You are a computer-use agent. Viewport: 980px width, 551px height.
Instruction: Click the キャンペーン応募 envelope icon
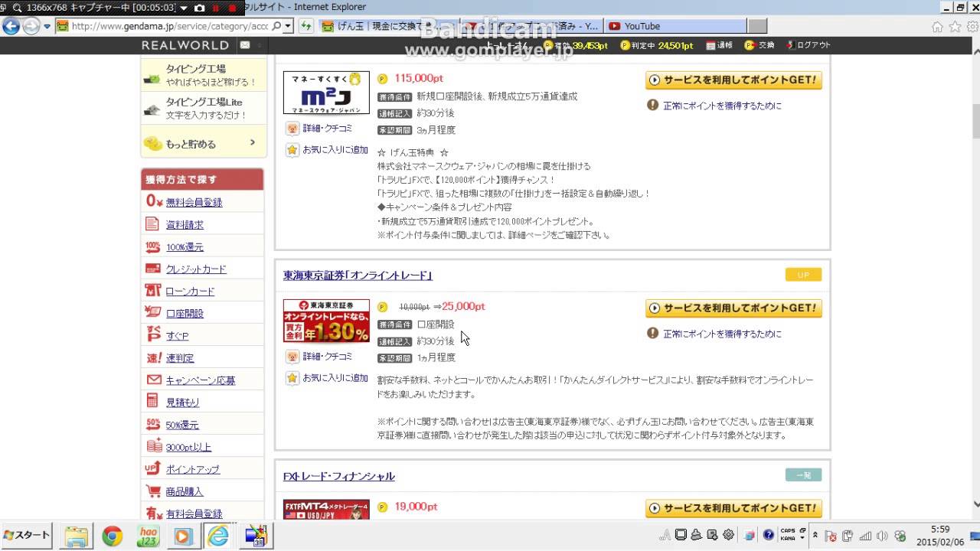[x=152, y=380]
